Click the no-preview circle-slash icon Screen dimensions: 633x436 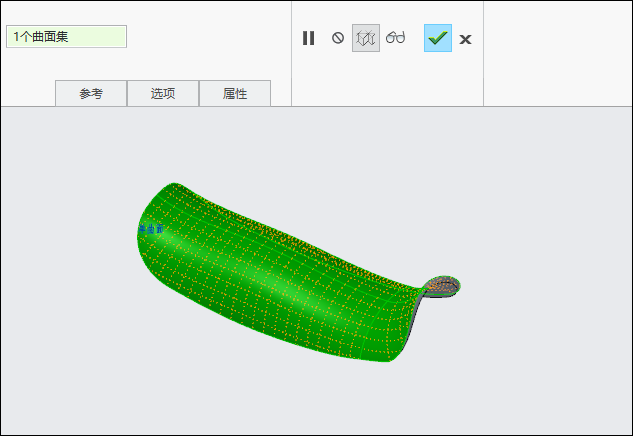tap(338, 38)
